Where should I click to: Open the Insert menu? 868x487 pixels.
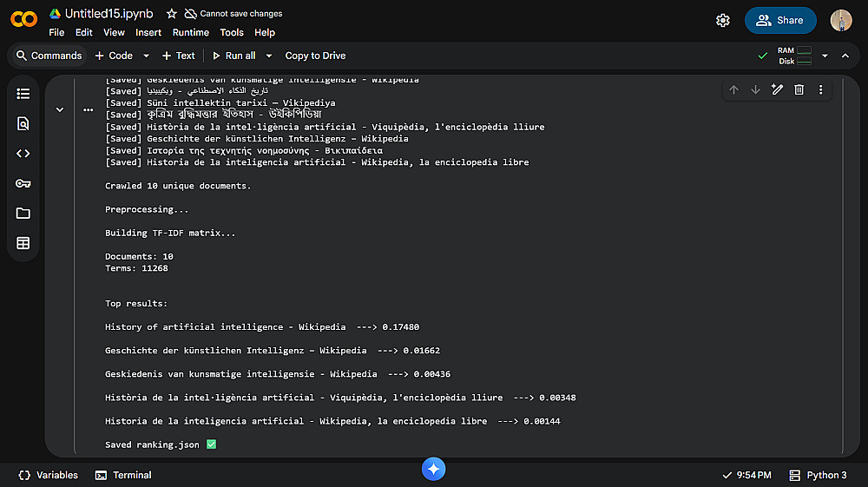(x=148, y=33)
